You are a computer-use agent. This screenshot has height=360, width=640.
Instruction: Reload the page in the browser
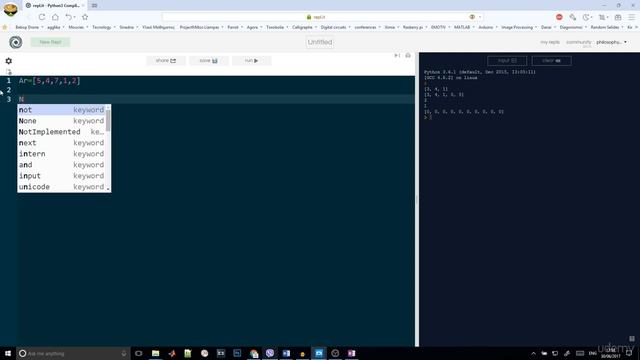coord(42,17)
